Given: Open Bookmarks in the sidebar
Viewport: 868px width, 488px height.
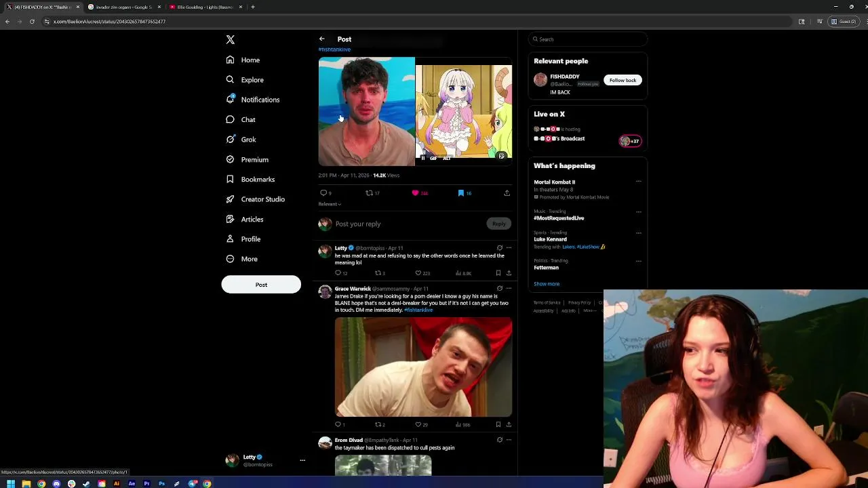Looking at the screenshot, I should tap(250, 180).
